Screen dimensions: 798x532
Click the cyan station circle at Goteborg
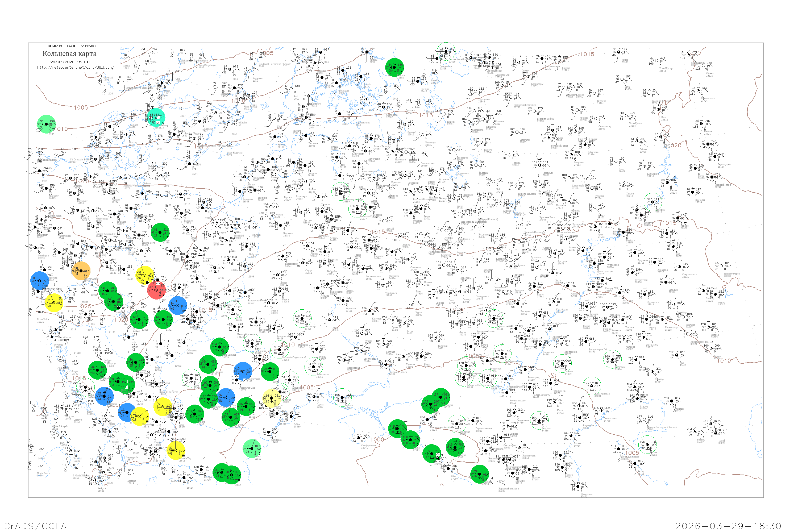click(156, 118)
